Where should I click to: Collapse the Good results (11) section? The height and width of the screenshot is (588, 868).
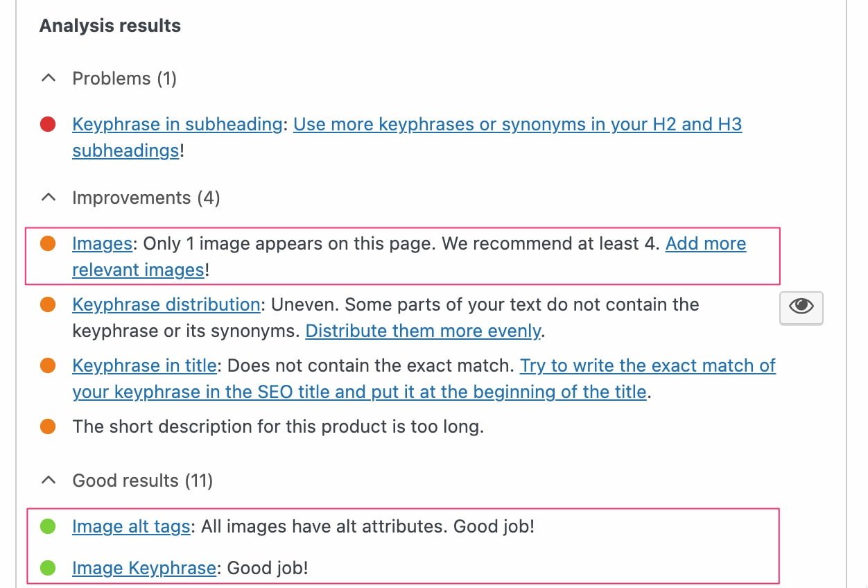(49, 481)
